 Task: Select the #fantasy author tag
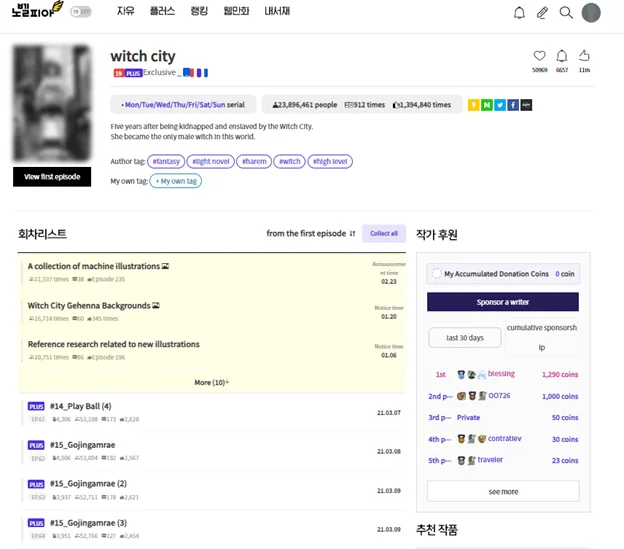(x=166, y=161)
